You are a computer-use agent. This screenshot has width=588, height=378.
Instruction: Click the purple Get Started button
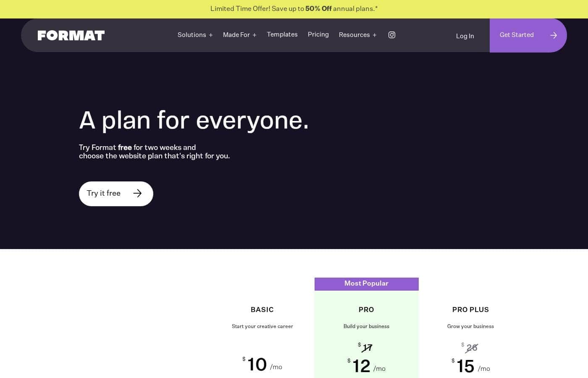(528, 35)
